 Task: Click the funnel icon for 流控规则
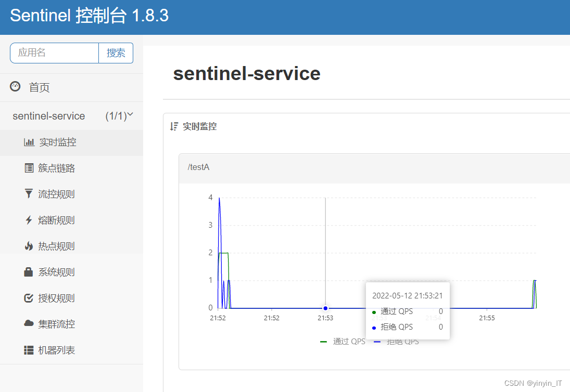[29, 194]
